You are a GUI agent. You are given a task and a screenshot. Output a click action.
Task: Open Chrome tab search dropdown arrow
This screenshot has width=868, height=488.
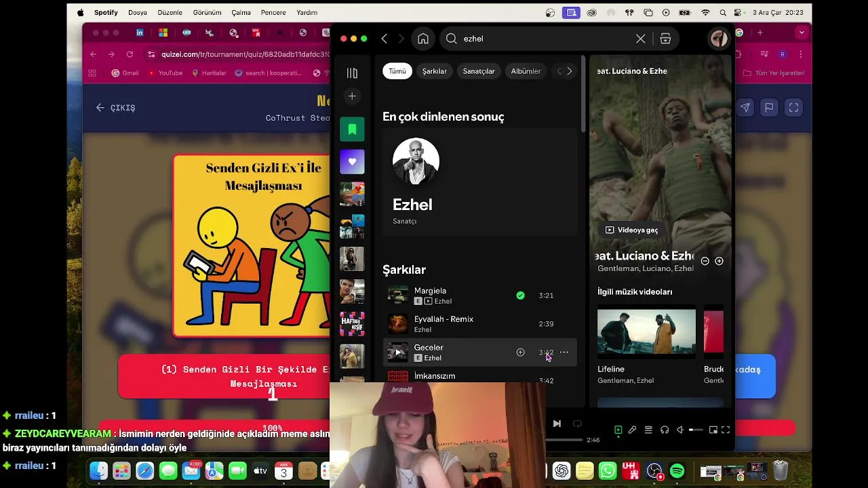pos(802,33)
